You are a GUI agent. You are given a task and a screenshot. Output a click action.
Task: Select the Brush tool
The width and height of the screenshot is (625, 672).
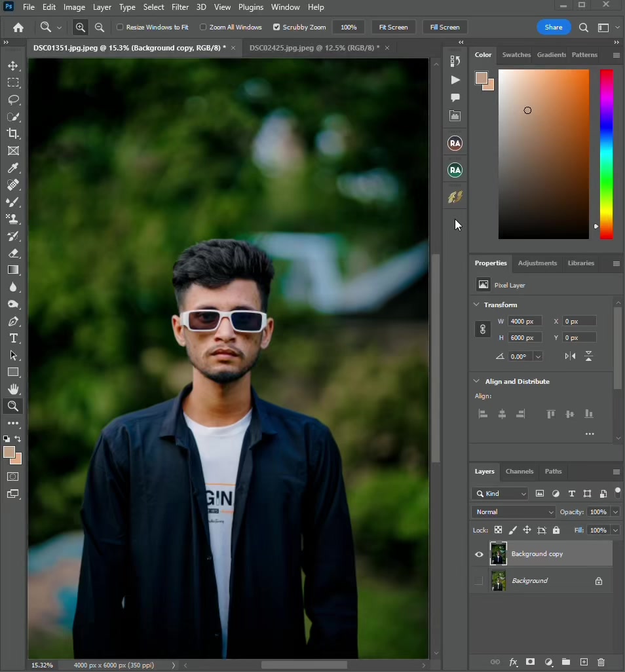click(x=13, y=202)
